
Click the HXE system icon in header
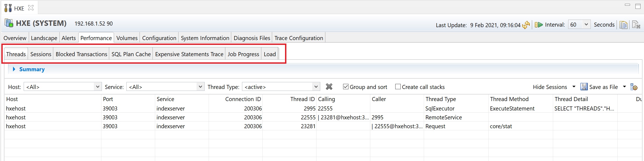[9, 23]
